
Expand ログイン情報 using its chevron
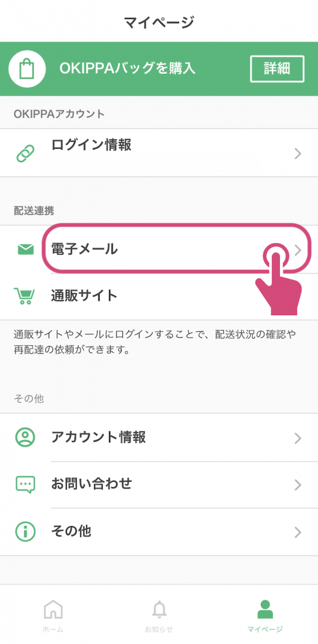pos(298,154)
